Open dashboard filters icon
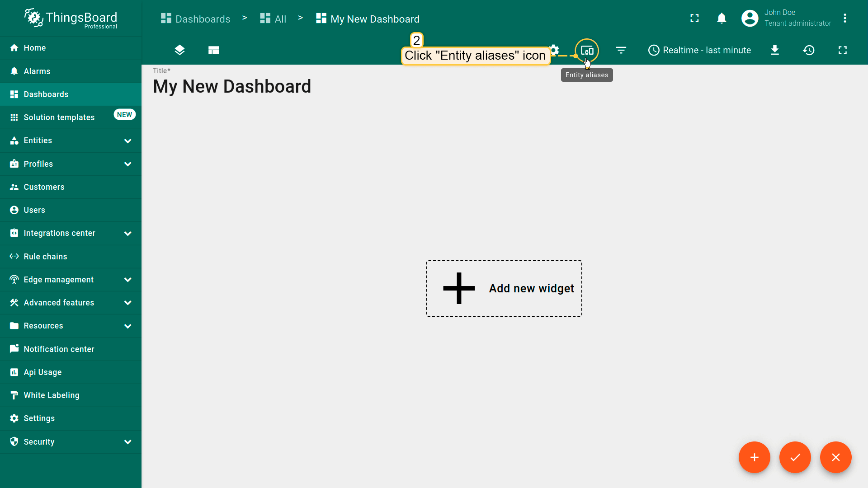This screenshot has width=868, height=488. [621, 50]
